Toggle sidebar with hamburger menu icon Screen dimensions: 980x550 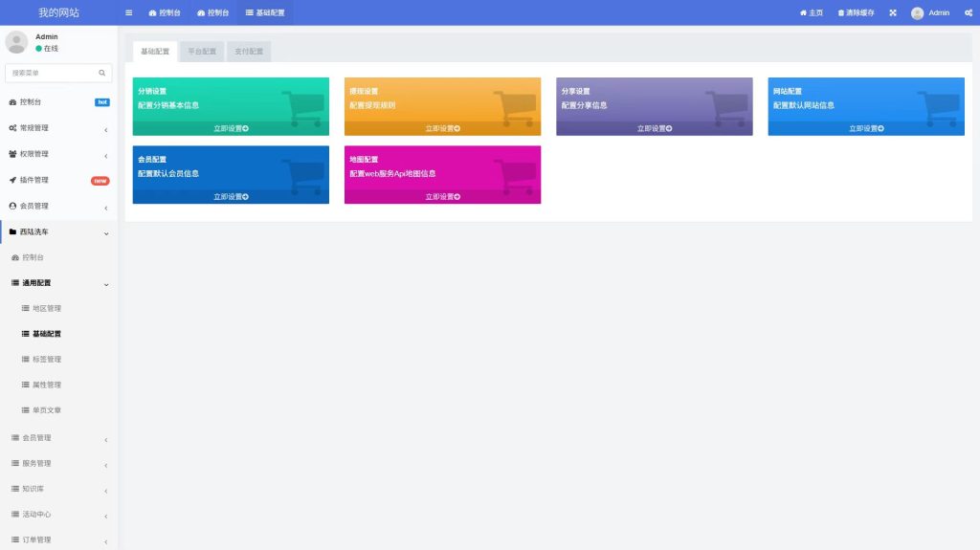tap(129, 12)
